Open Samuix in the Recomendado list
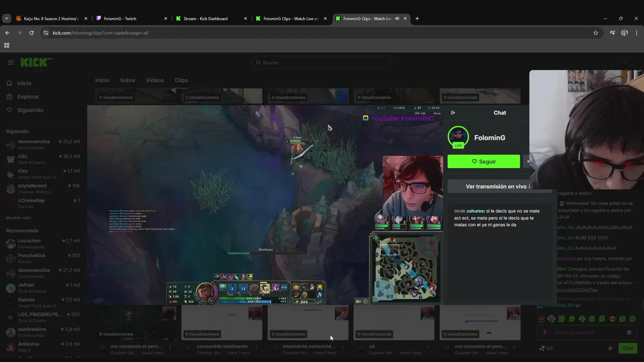The image size is (644, 362). pos(43,303)
